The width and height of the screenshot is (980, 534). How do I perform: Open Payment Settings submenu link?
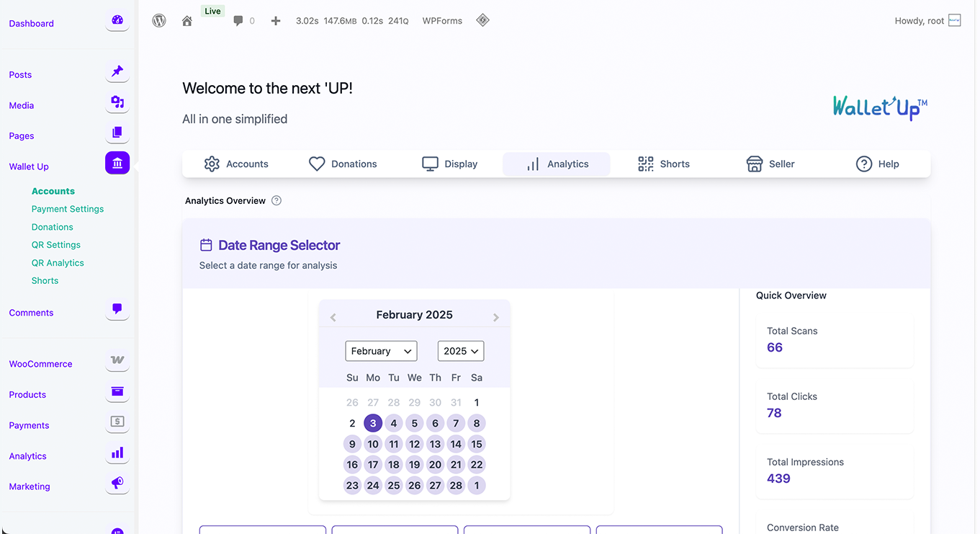coord(68,209)
